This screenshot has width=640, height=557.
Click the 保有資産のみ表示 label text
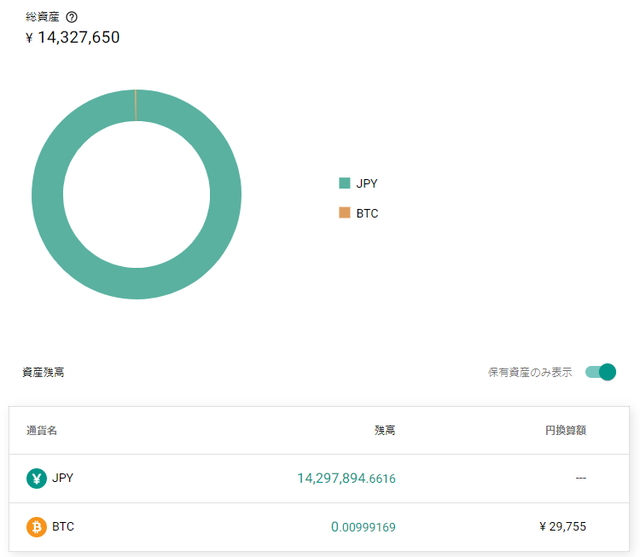coord(530,372)
